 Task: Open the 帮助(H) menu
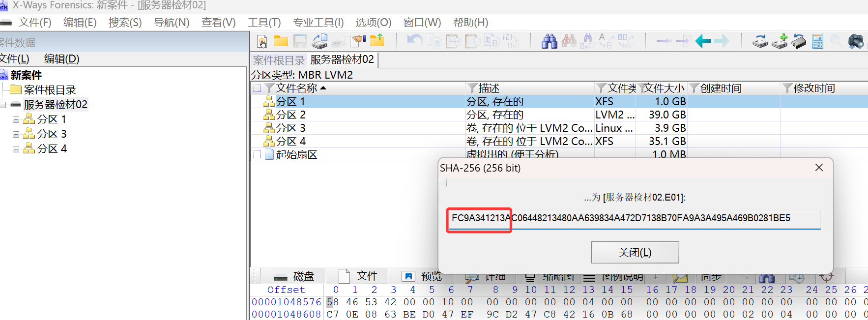coord(470,23)
